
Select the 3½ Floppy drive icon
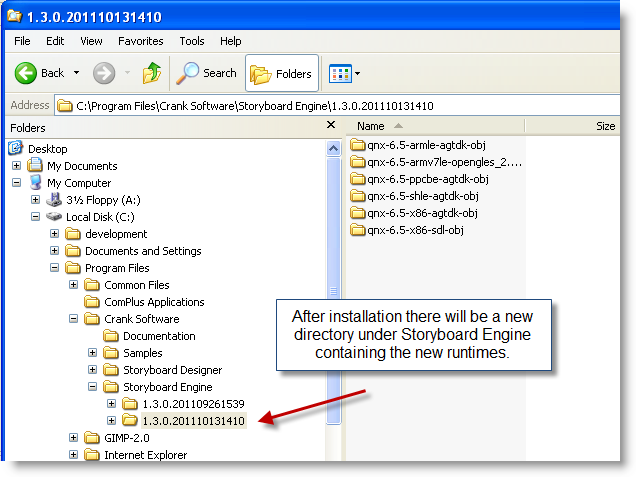(54, 199)
